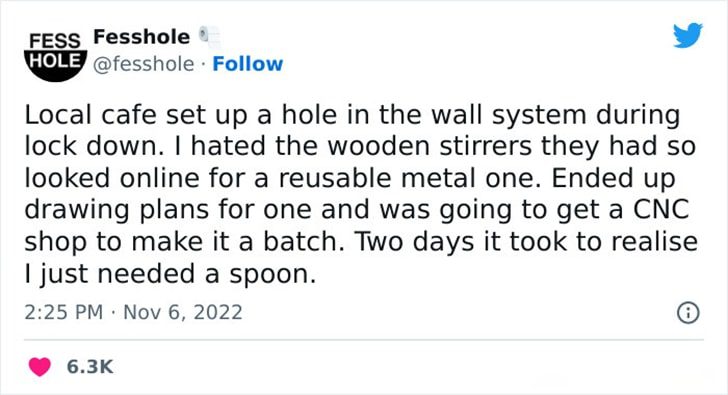728x395 pixels.
Task: Click the 'CNC' text in the tweet
Action: point(661,209)
